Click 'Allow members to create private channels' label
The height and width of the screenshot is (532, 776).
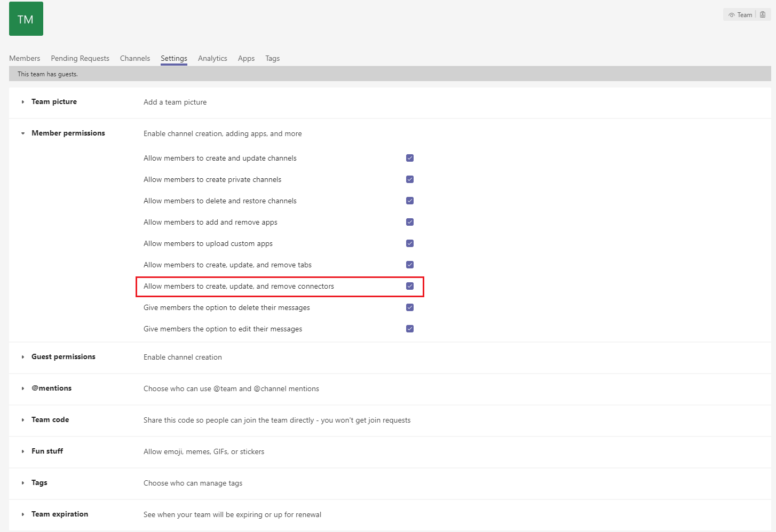pyautogui.click(x=212, y=179)
